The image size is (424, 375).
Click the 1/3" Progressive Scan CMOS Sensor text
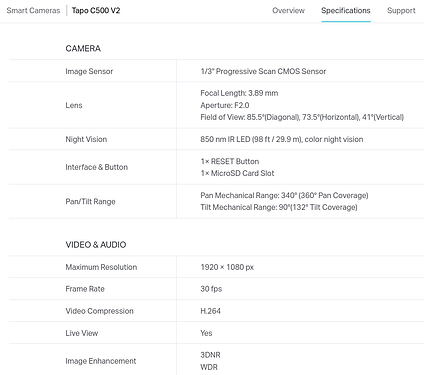(263, 71)
